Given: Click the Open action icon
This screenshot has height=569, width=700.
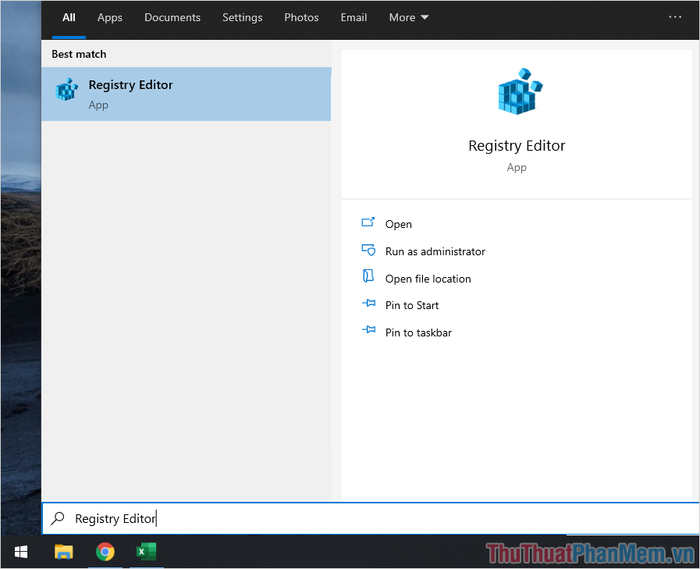Looking at the screenshot, I should [368, 222].
